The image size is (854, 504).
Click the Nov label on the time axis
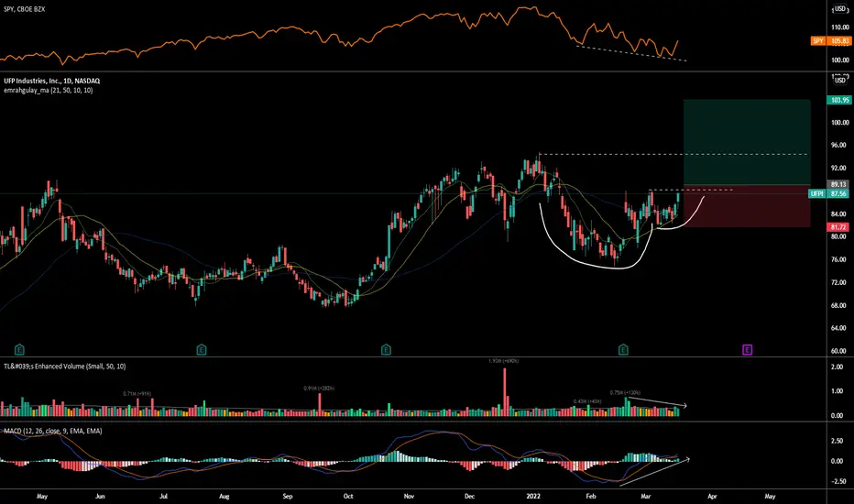tap(410, 497)
